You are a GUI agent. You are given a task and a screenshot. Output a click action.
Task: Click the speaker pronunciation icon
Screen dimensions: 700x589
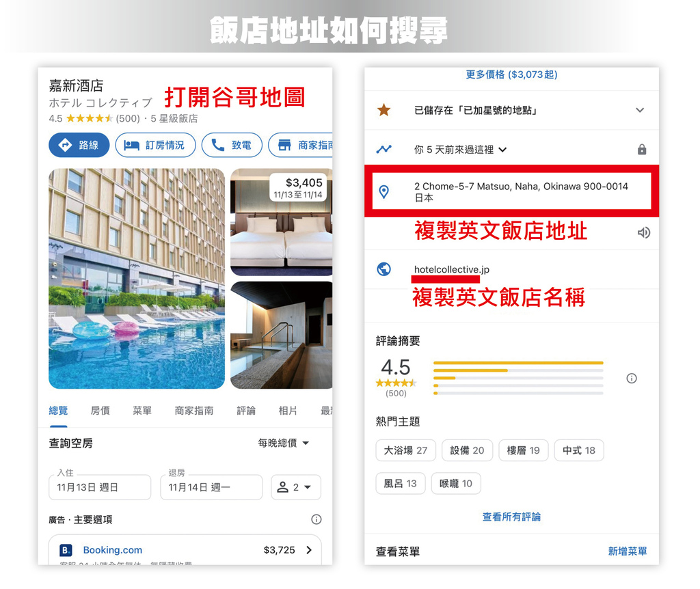(643, 232)
